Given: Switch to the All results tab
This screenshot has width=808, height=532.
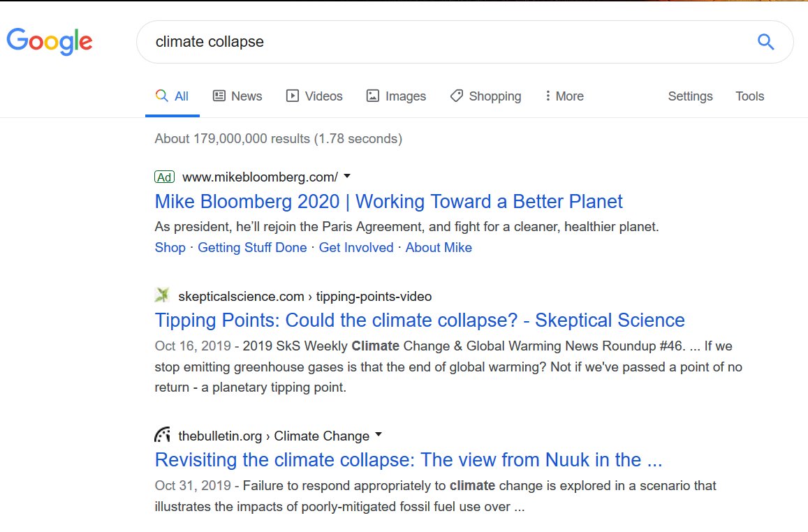Looking at the screenshot, I should (172, 96).
